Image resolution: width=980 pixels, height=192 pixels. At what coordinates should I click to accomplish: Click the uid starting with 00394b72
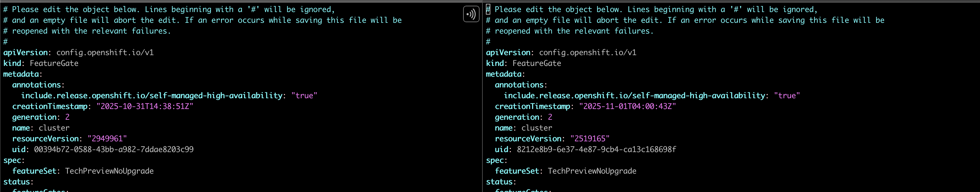click(x=113, y=149)
